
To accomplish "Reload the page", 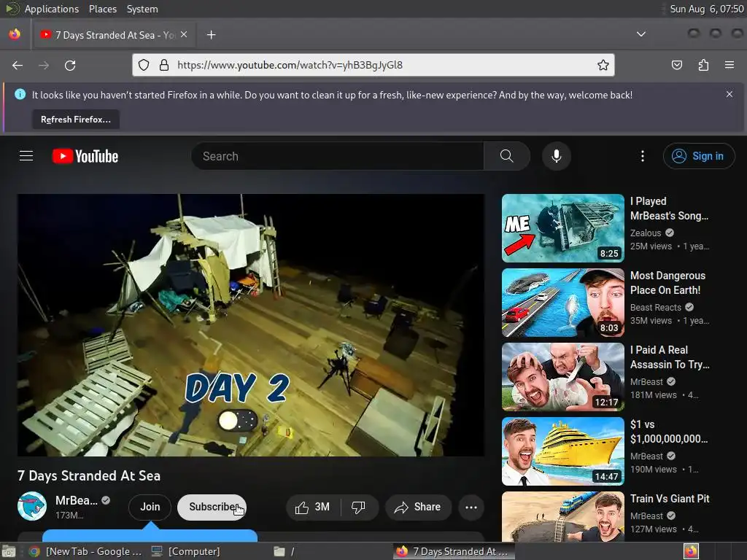I will (x=70, y=65).
